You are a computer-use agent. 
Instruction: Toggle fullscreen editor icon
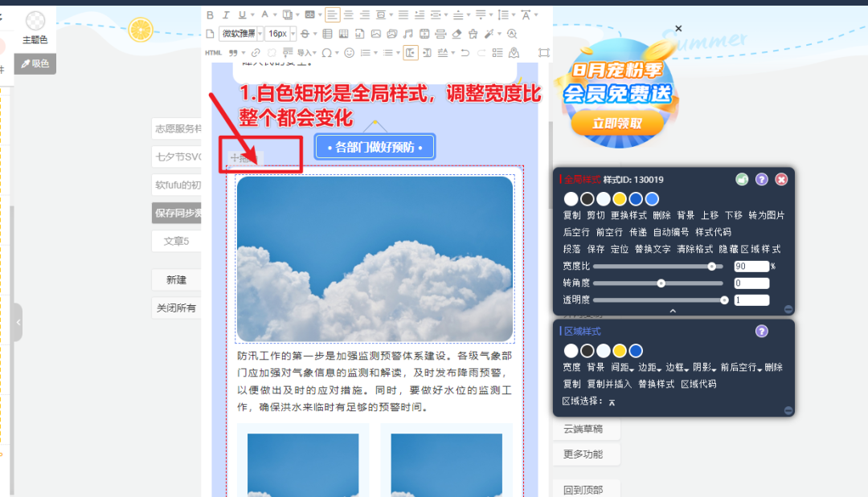tap(543, 53)
